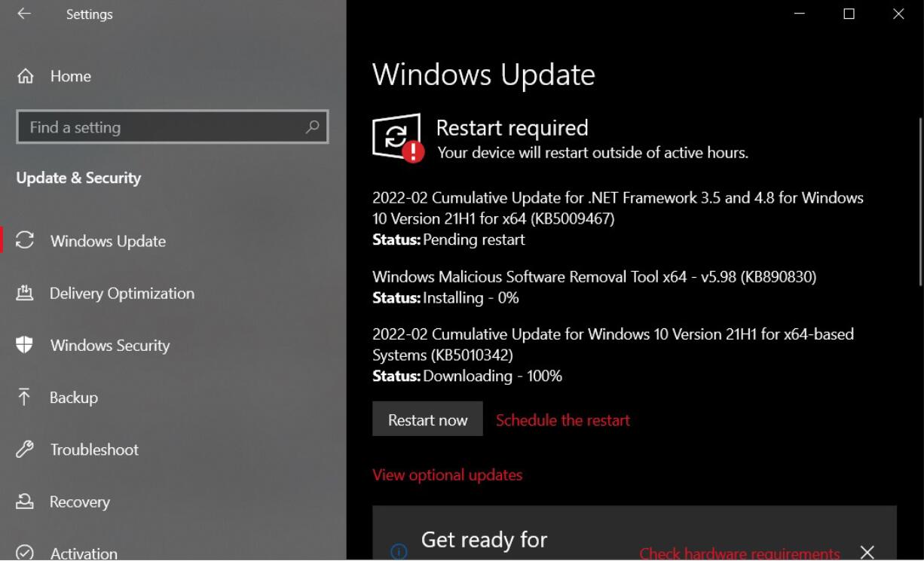Click Schedule the restart link

[563, 420]
